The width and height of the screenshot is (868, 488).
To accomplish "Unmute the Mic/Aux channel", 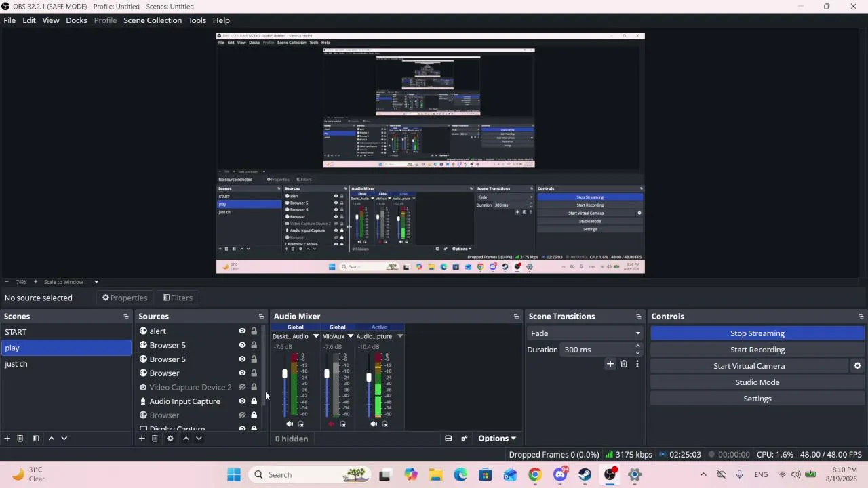I will (332, 424).
